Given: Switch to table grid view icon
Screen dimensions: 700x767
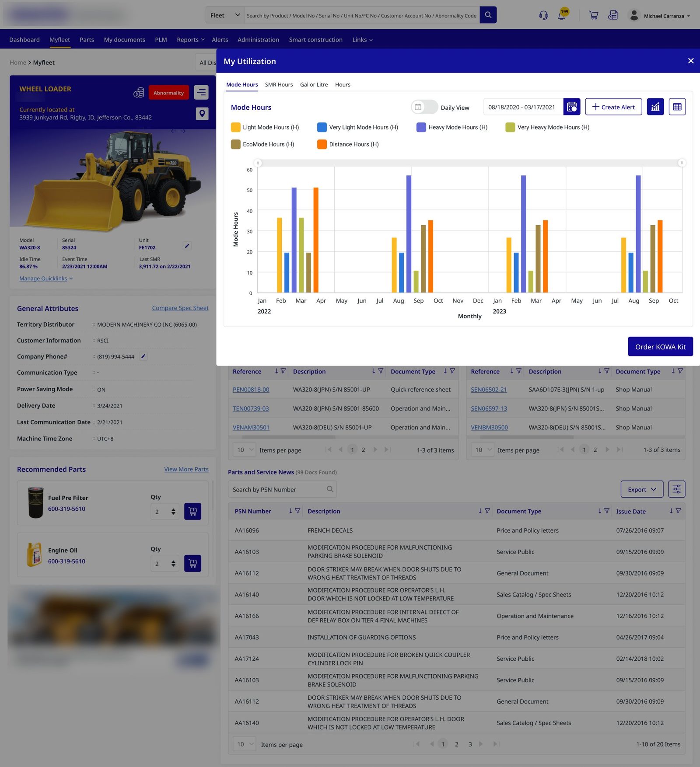Looking at the screenshot, I should point(677,107).
